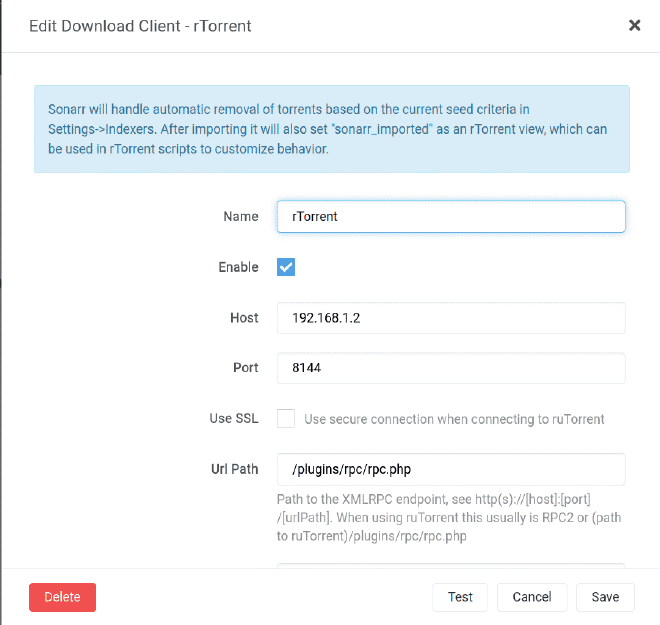Close the Edit Download Client dialog
The height and width of the screenshot is (625, 660).
point(634,26)
